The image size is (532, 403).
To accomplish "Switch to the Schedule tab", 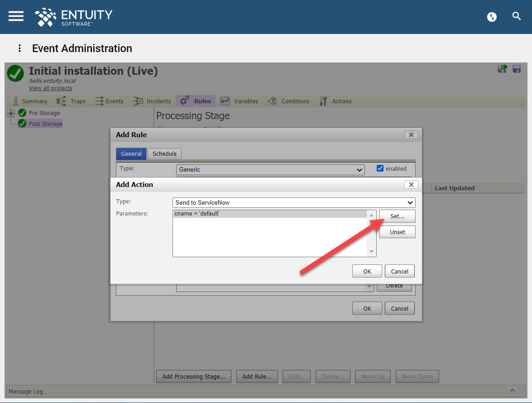I will click(164, 154).
